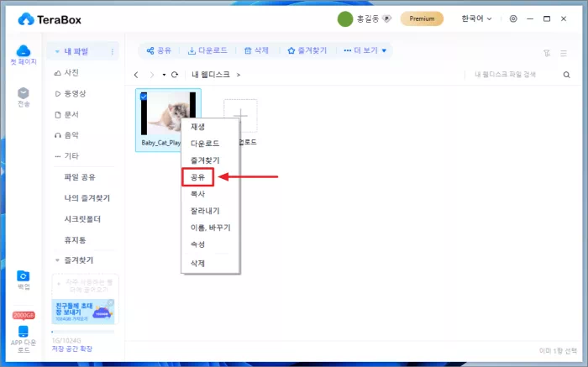Expand the breadcrumb chevron after 내 웹디스크
Viewport: 588px width, 367px height.
pyautogui.click(x=238, y=75)
